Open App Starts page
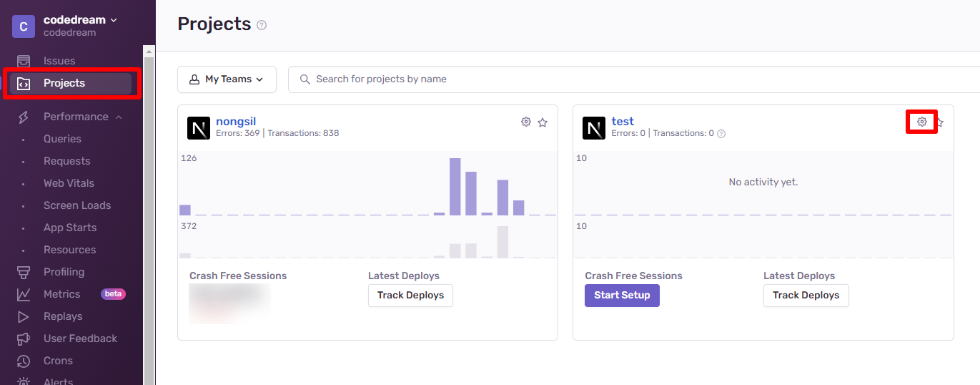 click(70, 228)
